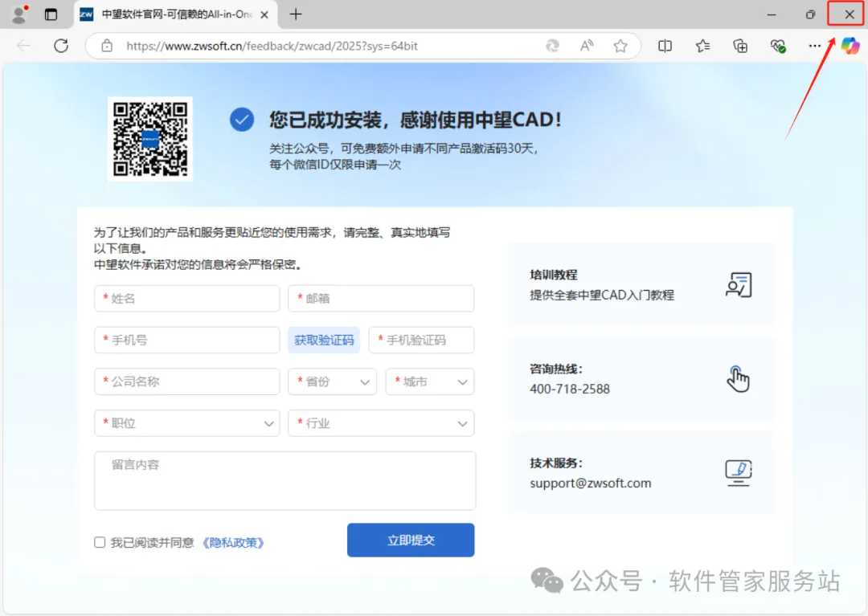
Task: Expand the 行业 dropdown
Action: (x=381, y=423)
